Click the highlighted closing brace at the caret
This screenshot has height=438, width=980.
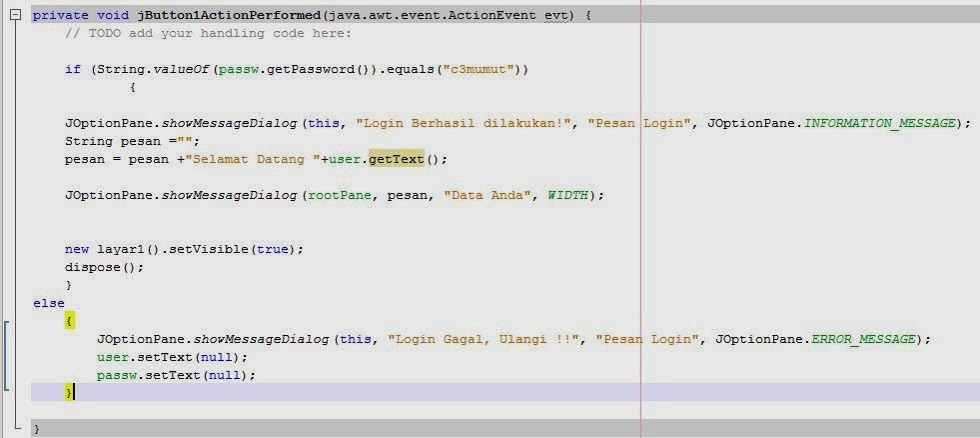(69, 392)
